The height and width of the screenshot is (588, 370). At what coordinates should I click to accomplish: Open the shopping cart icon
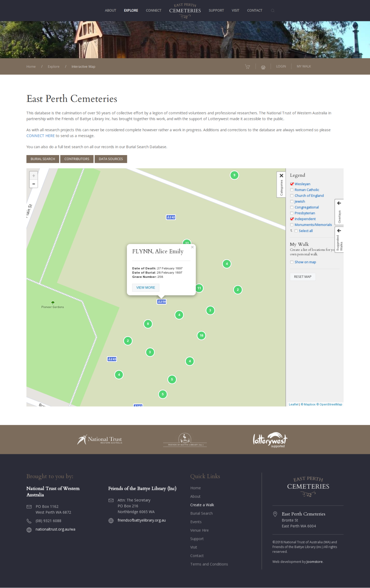click(247, 67)
